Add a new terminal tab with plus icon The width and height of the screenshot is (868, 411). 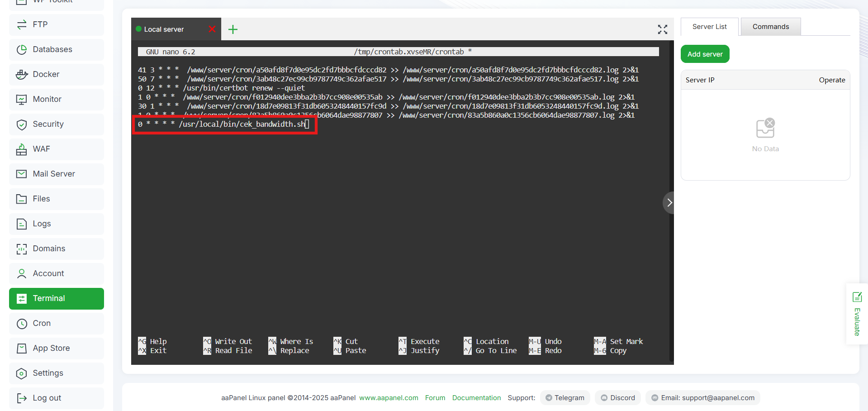(233, 29)
